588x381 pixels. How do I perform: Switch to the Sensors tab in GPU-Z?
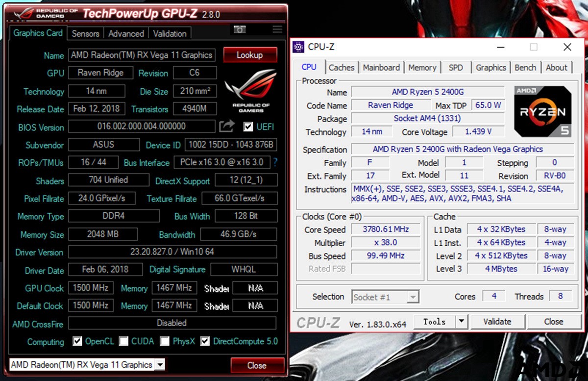(85, 33)
